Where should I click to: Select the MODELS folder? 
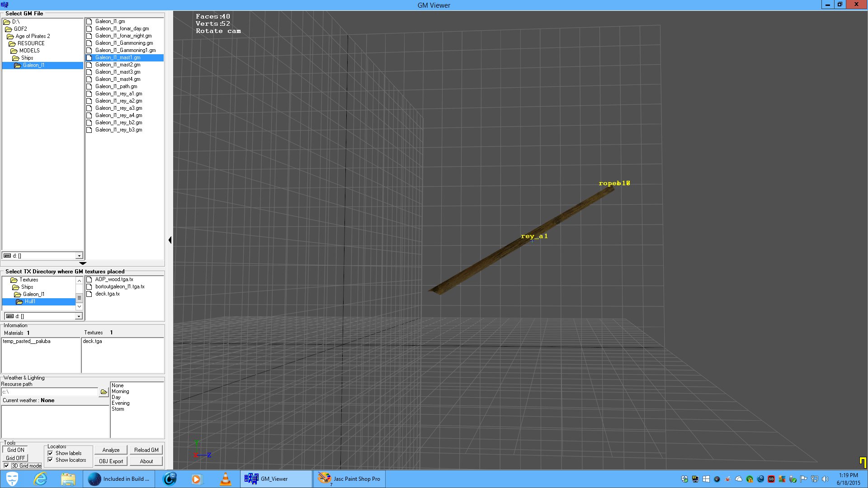click(x=29, y=51)
